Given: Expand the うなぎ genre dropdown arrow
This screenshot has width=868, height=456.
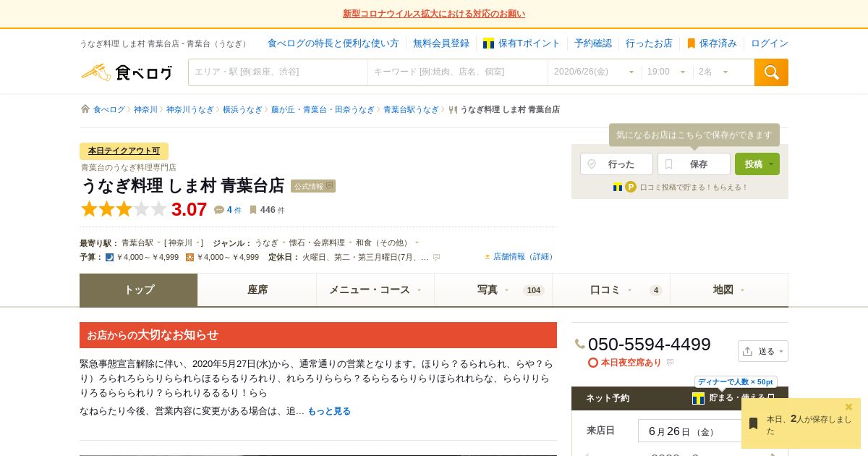Looking at the screenshot, I should 284,242.
